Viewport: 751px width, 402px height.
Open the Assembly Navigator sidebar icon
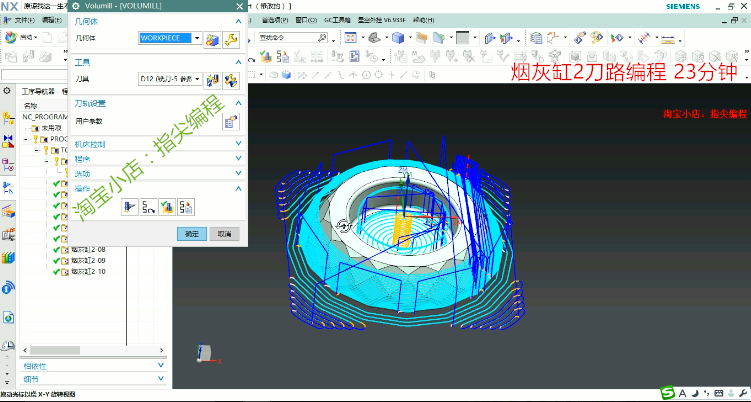pyautogui.click(x=8, y=118)
